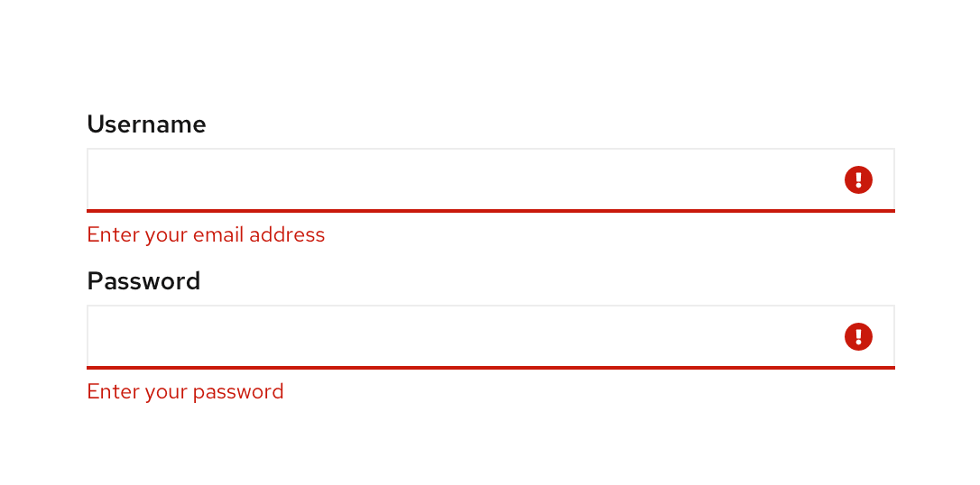Select the red exclamation mark beside Username input
The height and width of the screenshot is (485, 980).
coord(858,179)
